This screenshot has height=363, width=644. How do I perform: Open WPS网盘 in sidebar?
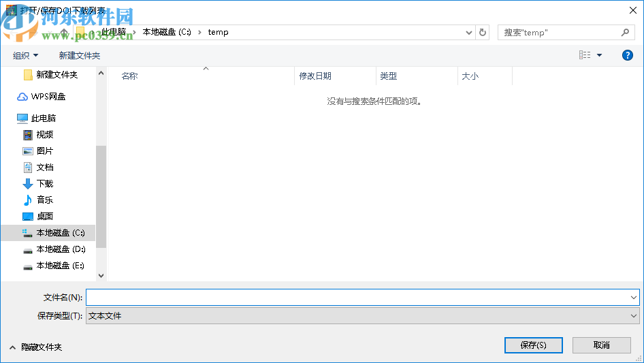tap(48, 96)
